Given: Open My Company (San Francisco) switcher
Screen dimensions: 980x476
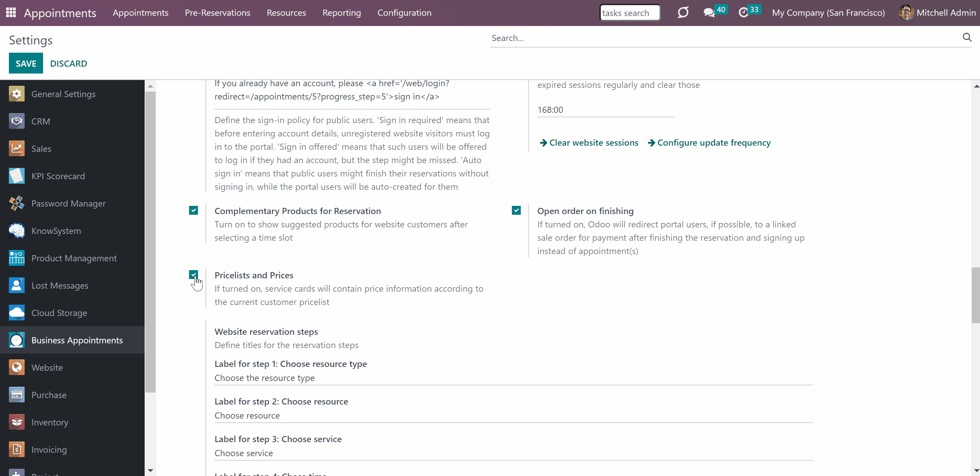Looking at the screenshot, I should coord(828,13).
